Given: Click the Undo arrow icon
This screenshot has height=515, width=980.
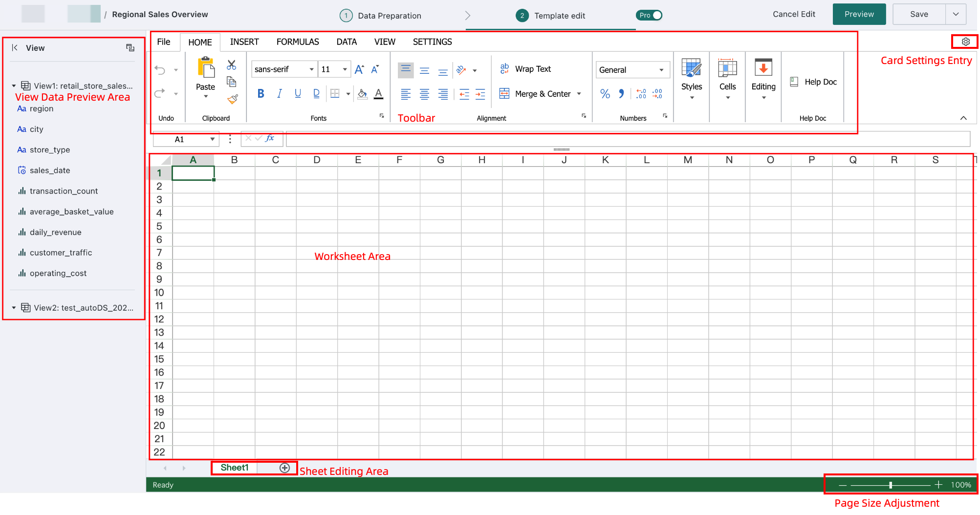Looking at the screenshot, I should [160, 70].
